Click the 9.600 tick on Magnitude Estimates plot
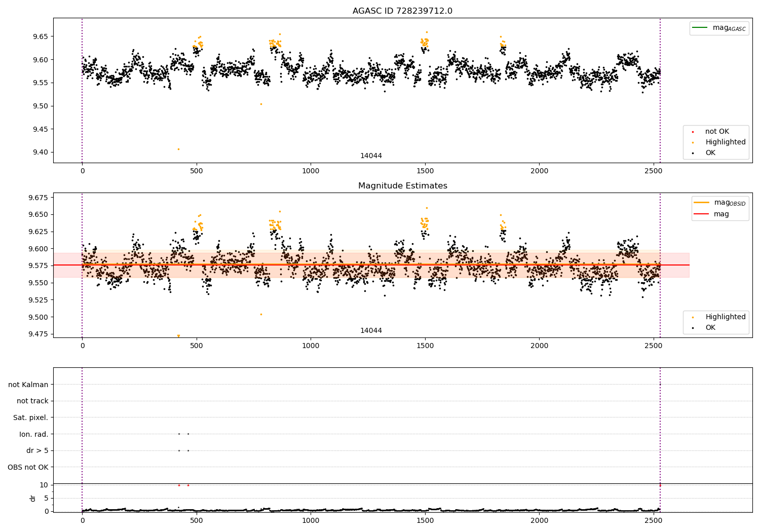Image resolution: width=760 pixels, height=532 pixels. 39,249
